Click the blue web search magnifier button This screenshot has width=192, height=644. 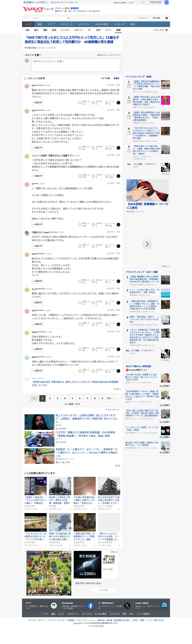167,3
